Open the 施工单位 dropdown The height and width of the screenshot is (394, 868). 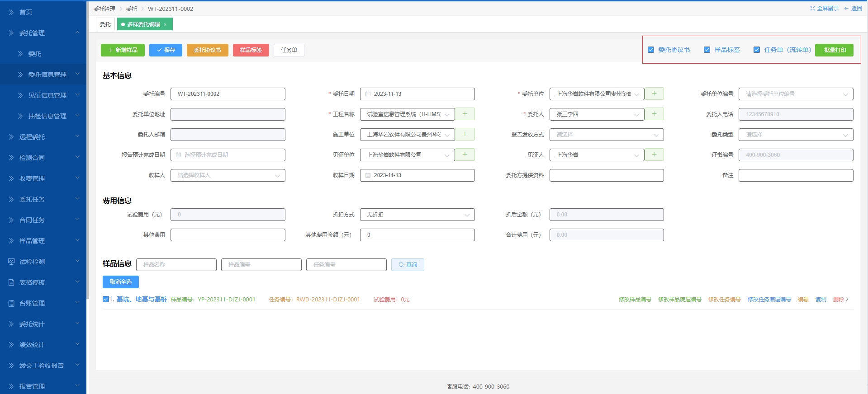point(408,135)
